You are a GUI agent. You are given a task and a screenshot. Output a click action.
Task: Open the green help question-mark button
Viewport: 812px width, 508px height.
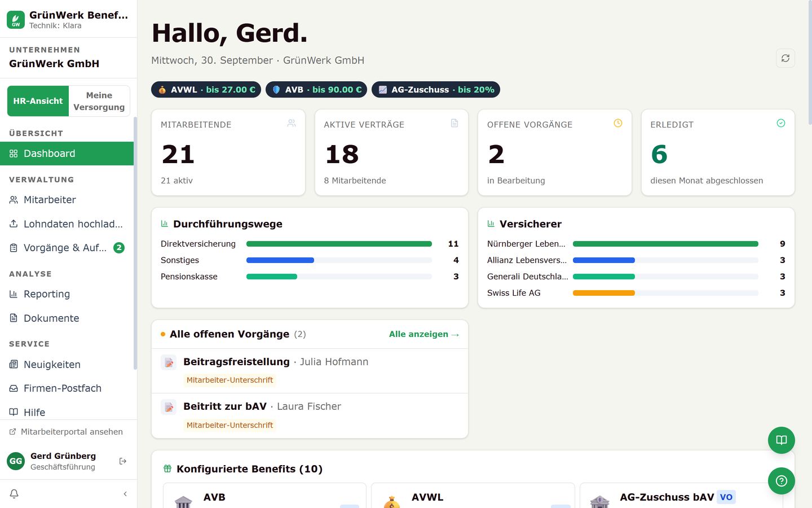point(782,481)
